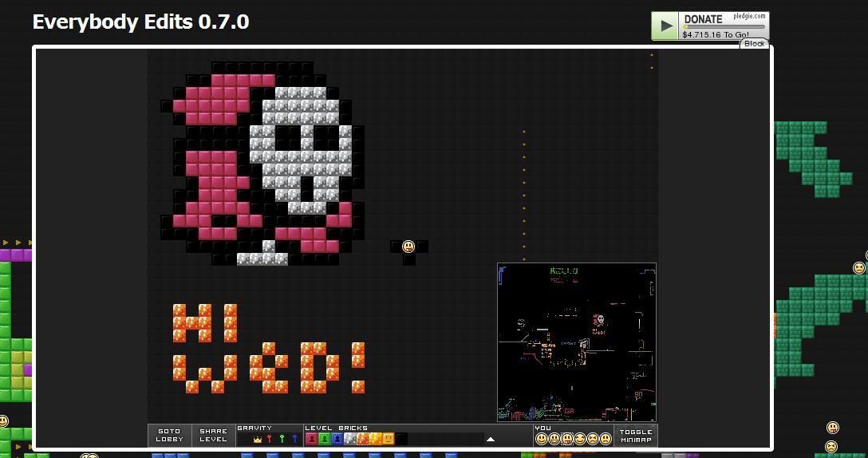Screen dimensions: 868x458
Task: Pick the green door brick
Action: (x=325, y=439)
